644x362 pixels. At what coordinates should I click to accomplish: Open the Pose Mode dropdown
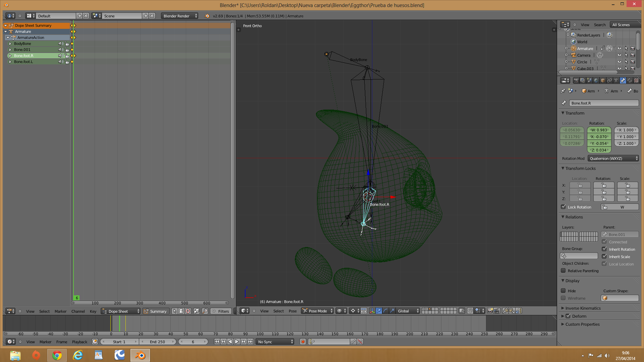[317, 311]
